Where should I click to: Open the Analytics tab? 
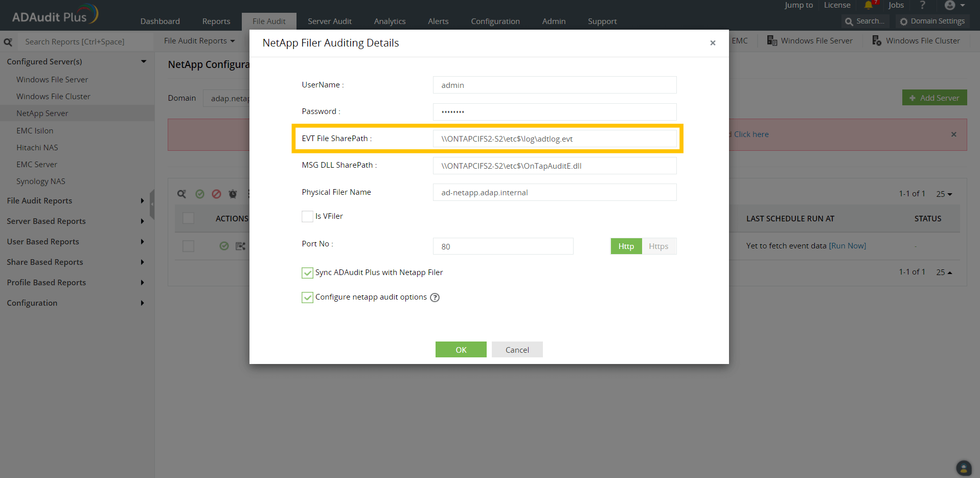390,21
